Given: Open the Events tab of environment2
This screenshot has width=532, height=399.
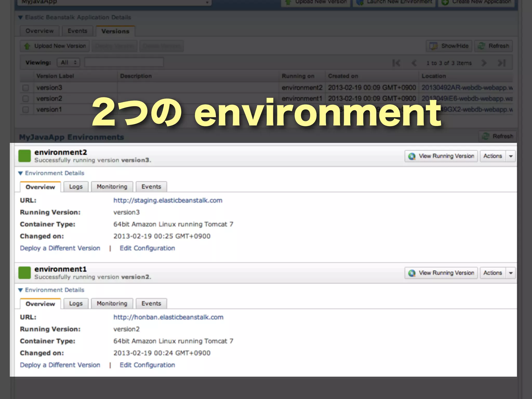Looking at the screenshot, I should (x=151, y=187).
